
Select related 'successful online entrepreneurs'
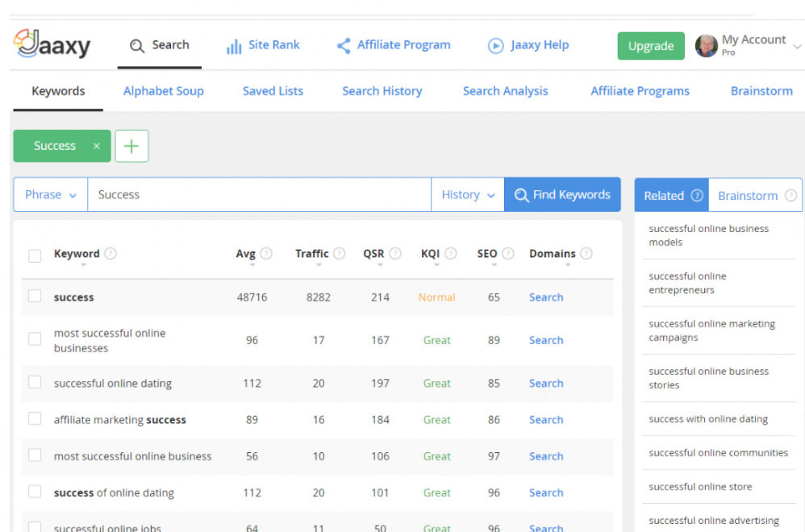point(687,283)
